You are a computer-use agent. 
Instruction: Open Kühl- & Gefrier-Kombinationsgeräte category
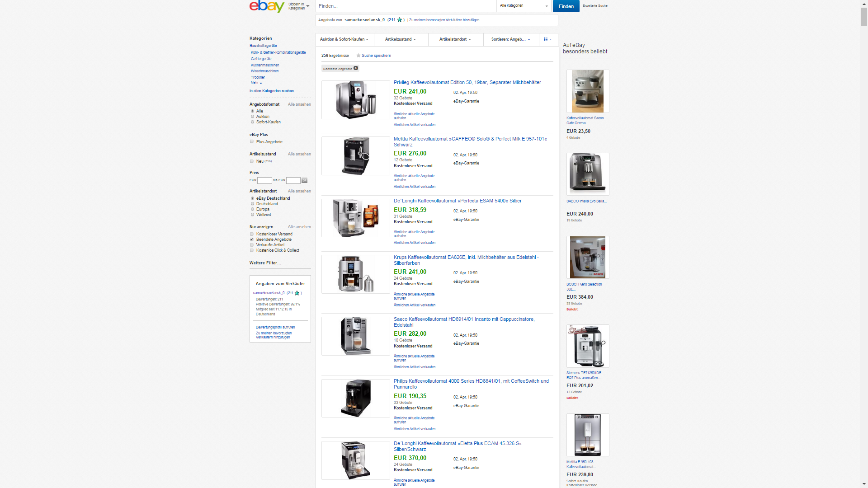click(278, 52)
